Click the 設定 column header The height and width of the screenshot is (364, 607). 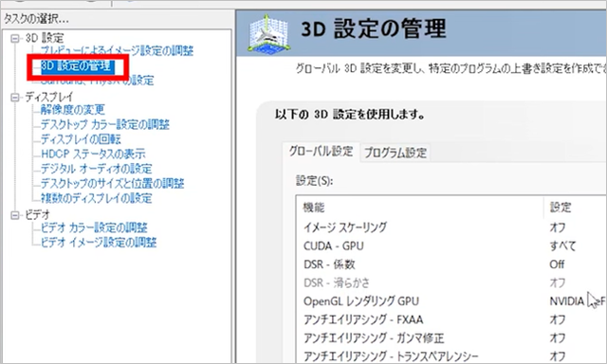click(x=575, y=208)
